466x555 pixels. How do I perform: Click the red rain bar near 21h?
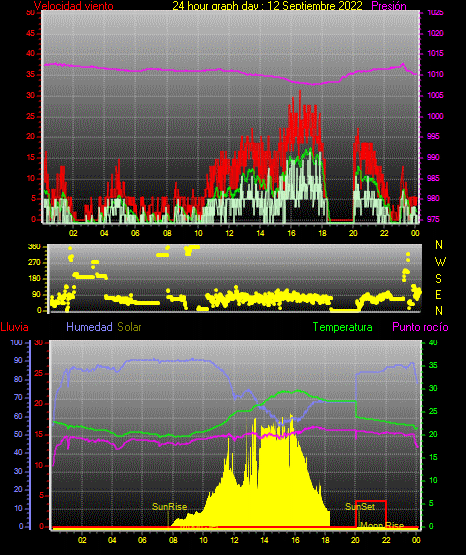pyautogui.click(x=371, y=514)
